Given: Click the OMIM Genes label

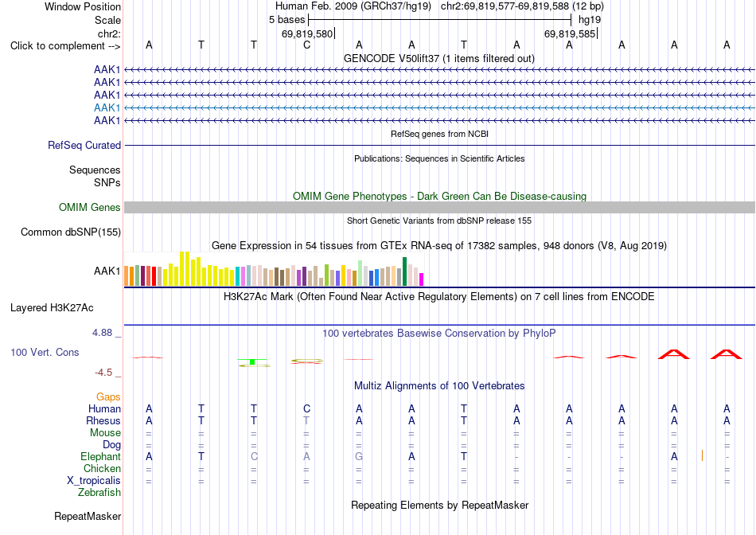Looking at the screenshot, I should [x=89, y=208].
